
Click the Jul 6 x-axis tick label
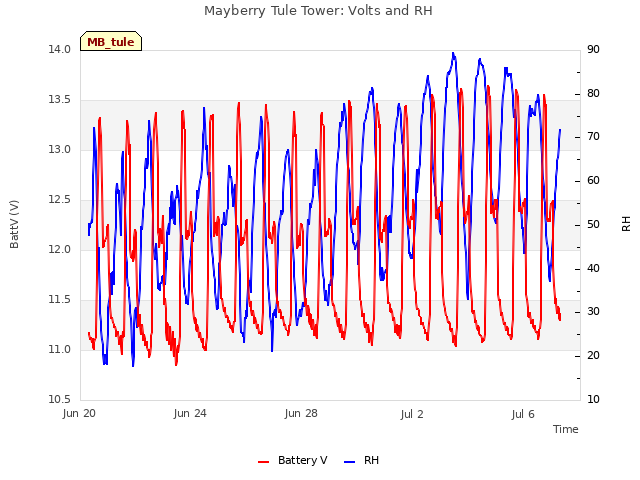[523, 414]
